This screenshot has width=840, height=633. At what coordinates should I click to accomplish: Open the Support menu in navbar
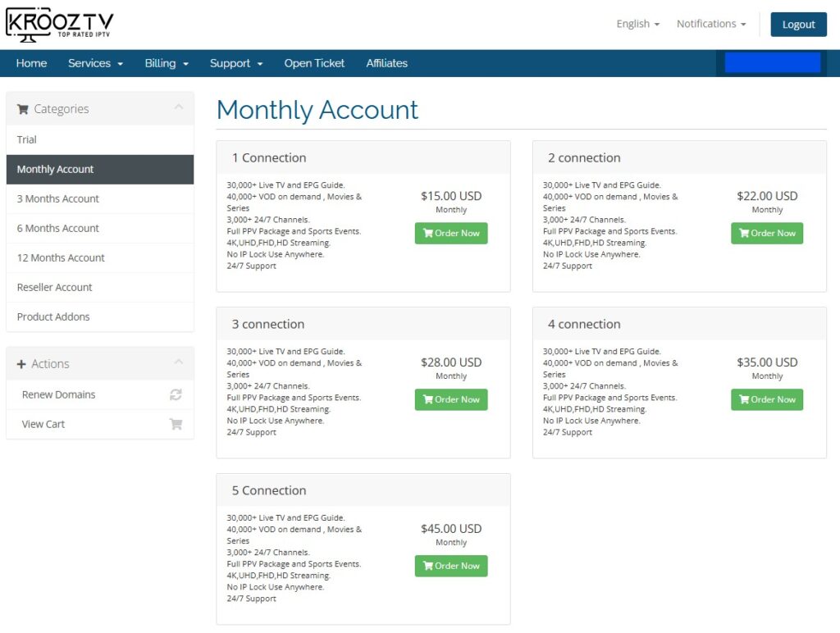[x=236, y=63]
